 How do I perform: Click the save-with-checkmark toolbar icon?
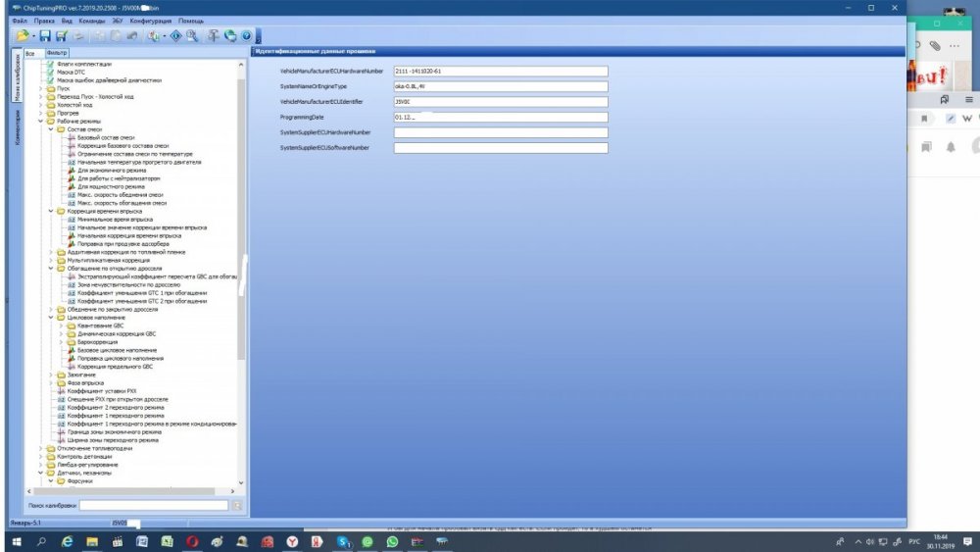tap(61, 36)
